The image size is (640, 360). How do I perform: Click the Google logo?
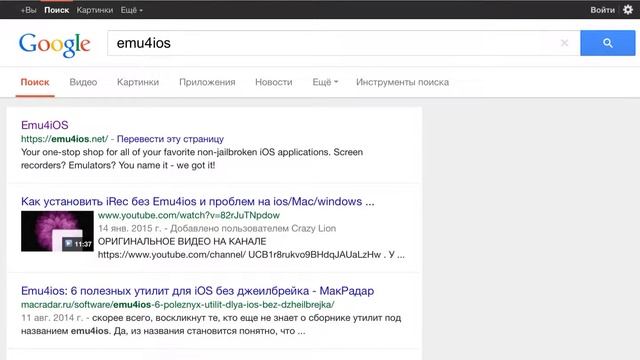54,44
